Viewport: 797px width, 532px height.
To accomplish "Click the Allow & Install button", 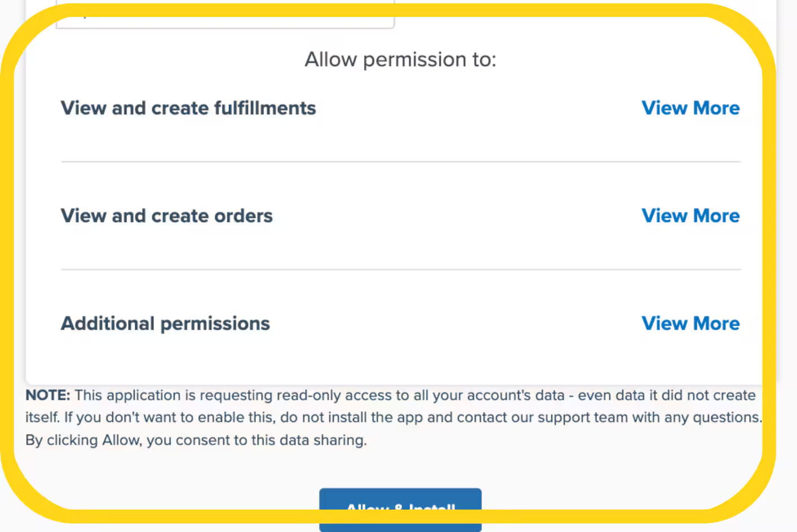I will pyautogui.click(x=400, y=508).
